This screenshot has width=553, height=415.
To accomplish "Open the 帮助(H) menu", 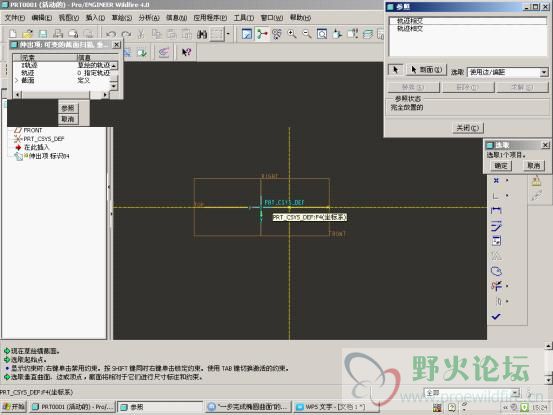I will tap(300, 18).
